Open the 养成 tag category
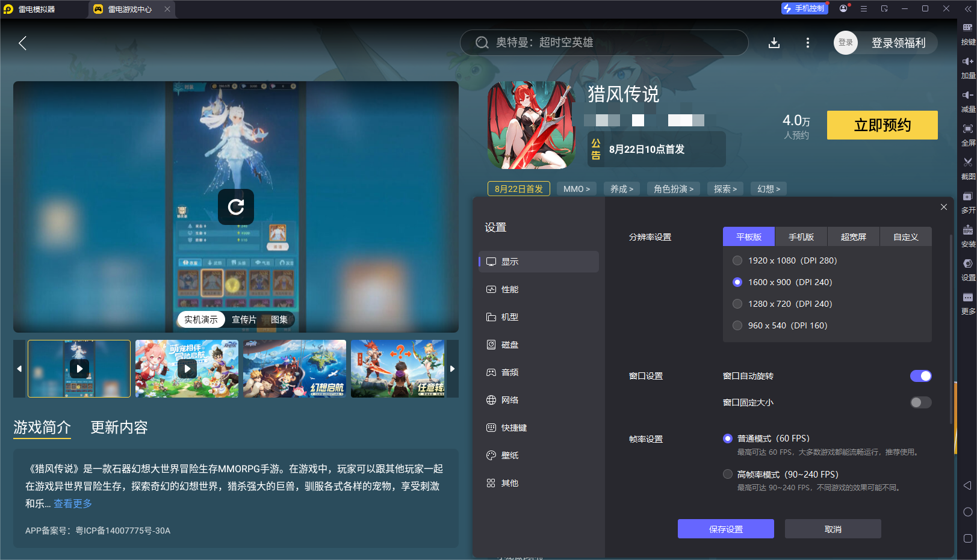Viewport: 977px width, 560px height. (x=622, y=189)
